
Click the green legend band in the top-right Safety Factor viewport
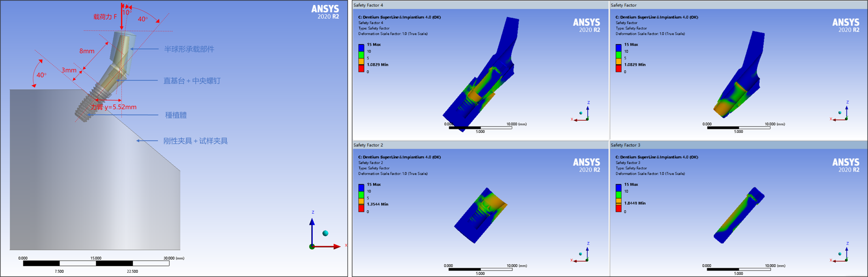click(x=618, y=55)
